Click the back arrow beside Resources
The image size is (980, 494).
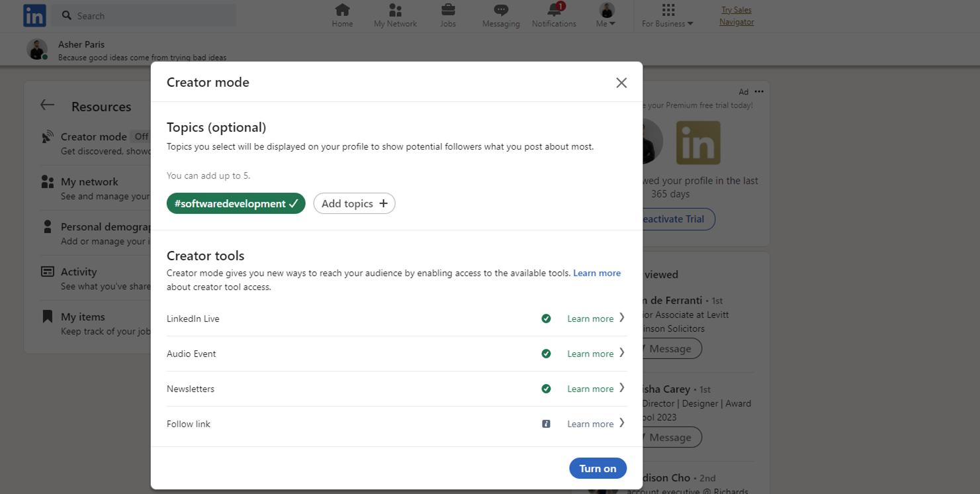(47, 105)
